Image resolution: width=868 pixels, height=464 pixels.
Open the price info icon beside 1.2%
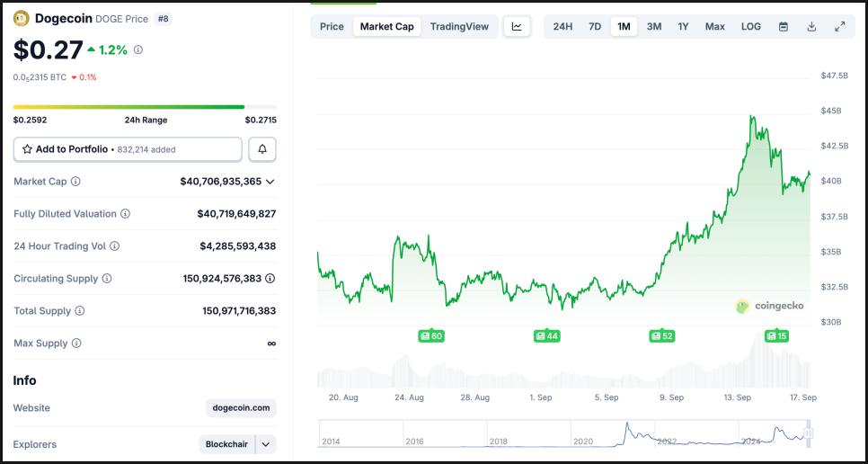point(138,49)
